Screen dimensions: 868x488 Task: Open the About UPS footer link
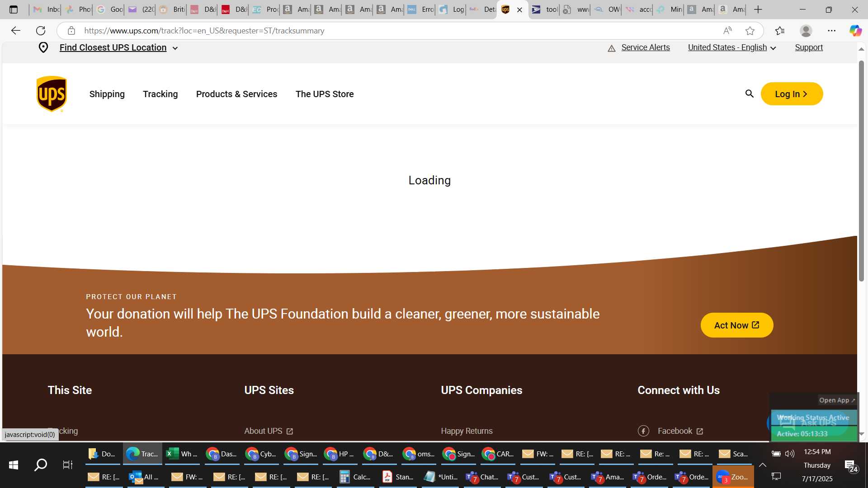[269, 431]
